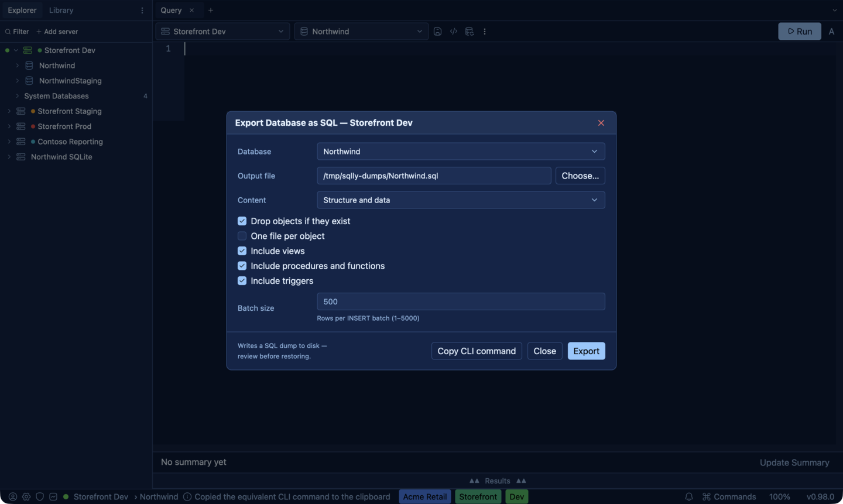
Task: Click the Output file path field
Action: point(434,176)
